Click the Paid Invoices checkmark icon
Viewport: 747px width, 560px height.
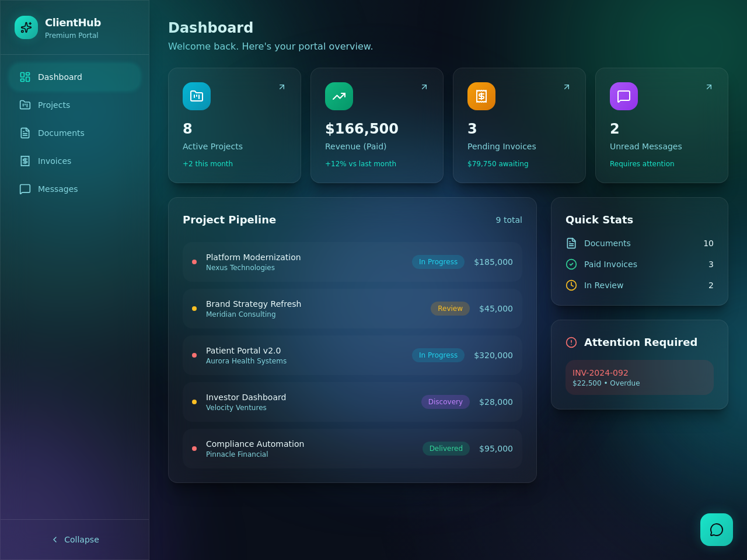(571, 264)
